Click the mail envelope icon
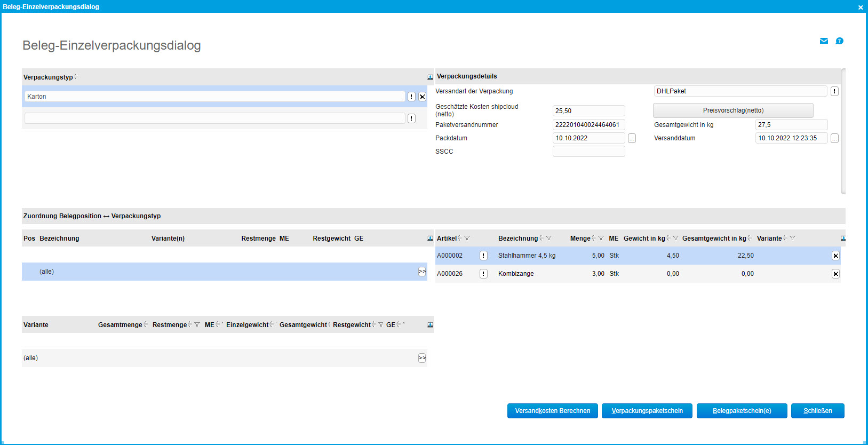868x445 pixels. pyautogui.click(x=824, y=41)
